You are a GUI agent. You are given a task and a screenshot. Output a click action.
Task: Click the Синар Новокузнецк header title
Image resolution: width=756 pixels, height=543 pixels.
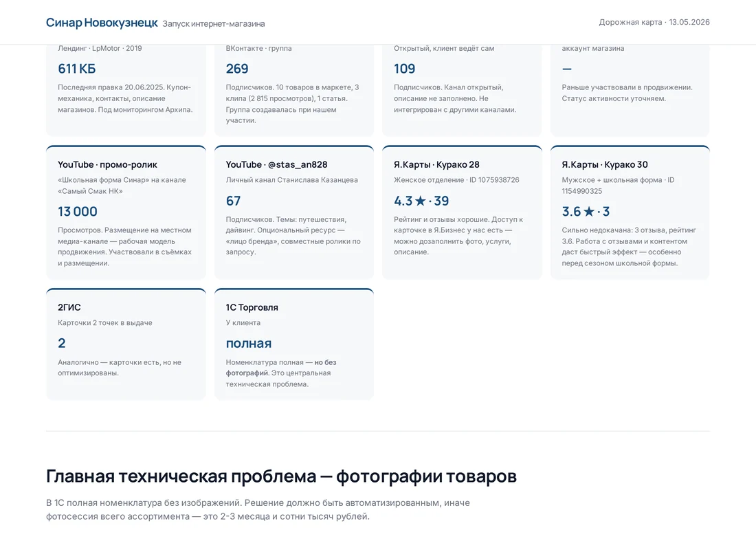tap(102, 23)
